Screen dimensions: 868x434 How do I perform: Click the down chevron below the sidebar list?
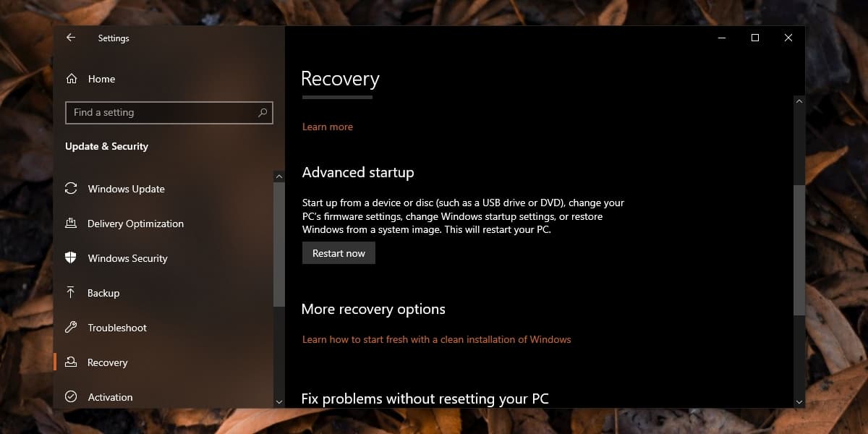(278, 401)
